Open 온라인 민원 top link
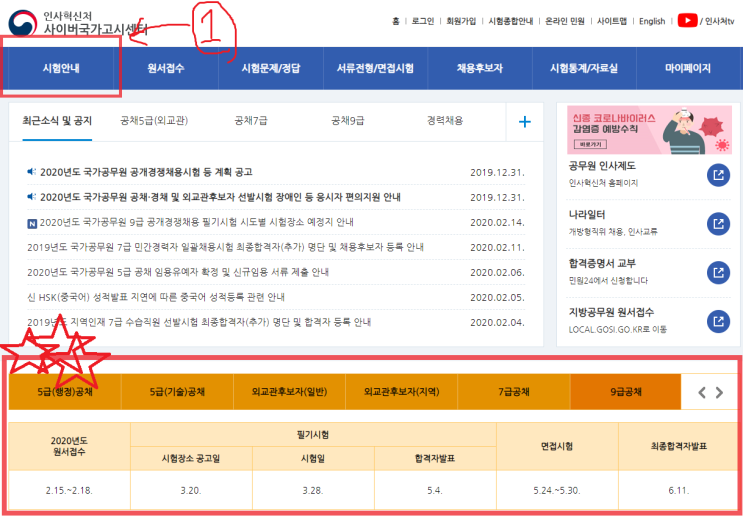The image size is (743, 518). pyautogui.click(x=565, y=21)
